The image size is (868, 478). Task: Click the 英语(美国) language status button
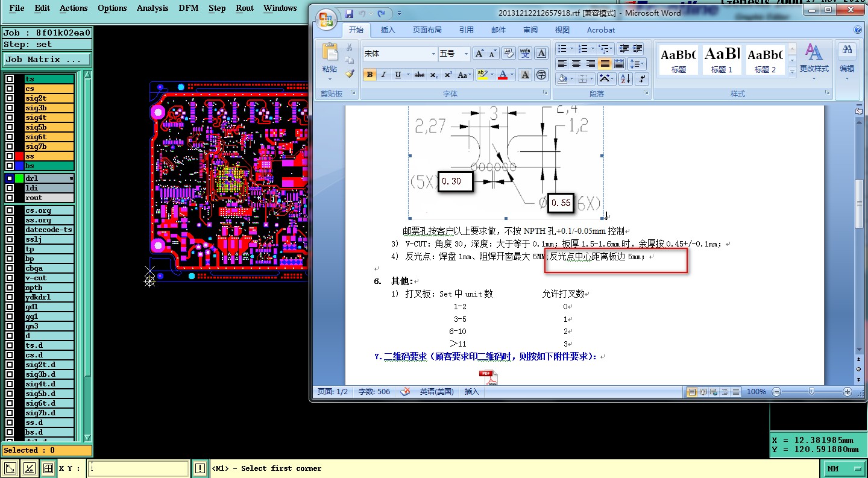click(x=437, y=392)
